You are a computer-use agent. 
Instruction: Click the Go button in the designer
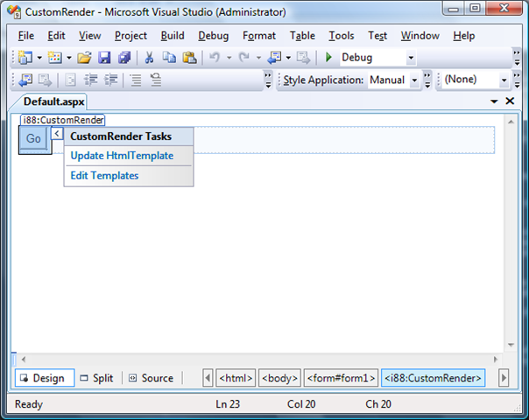[x=33, y=138]
